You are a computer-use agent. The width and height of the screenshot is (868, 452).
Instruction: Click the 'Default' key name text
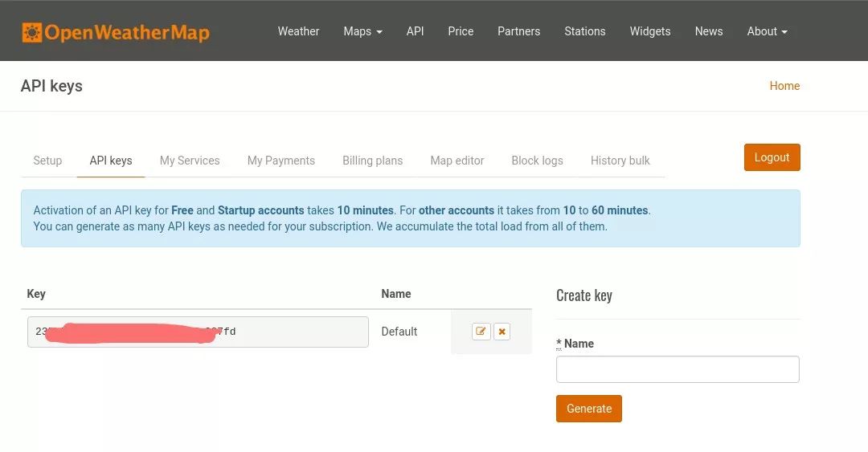click(x=399, y=332)
